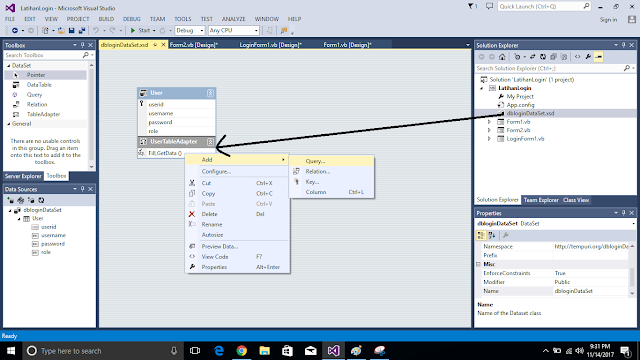The image size is (640, 360).
Task: Select the TableAdapter item in Toolbox
Action: point(45,114)
